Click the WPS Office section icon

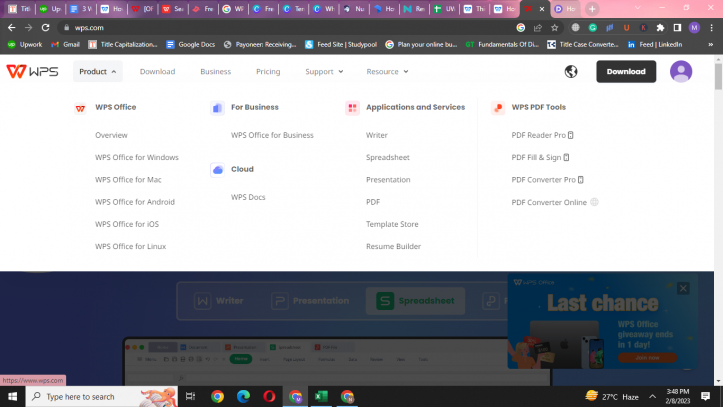[x=80, y=108]
